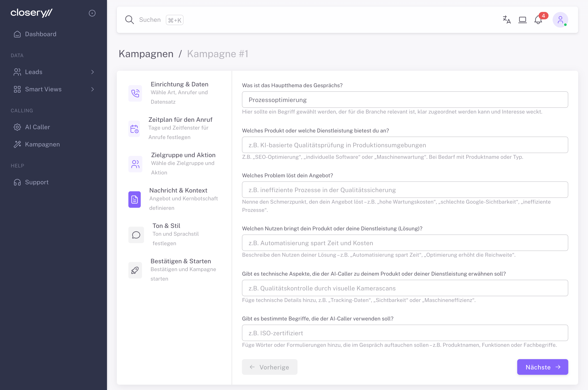The width and height of the screenshot is (588, 390).
Task: Click the Ton & Stil speech bubble icon
Action: [136, 235]
